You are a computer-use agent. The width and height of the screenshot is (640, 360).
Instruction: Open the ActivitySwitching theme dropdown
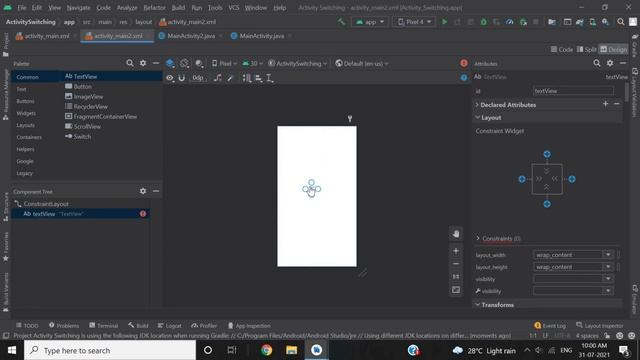click(298, 63)
